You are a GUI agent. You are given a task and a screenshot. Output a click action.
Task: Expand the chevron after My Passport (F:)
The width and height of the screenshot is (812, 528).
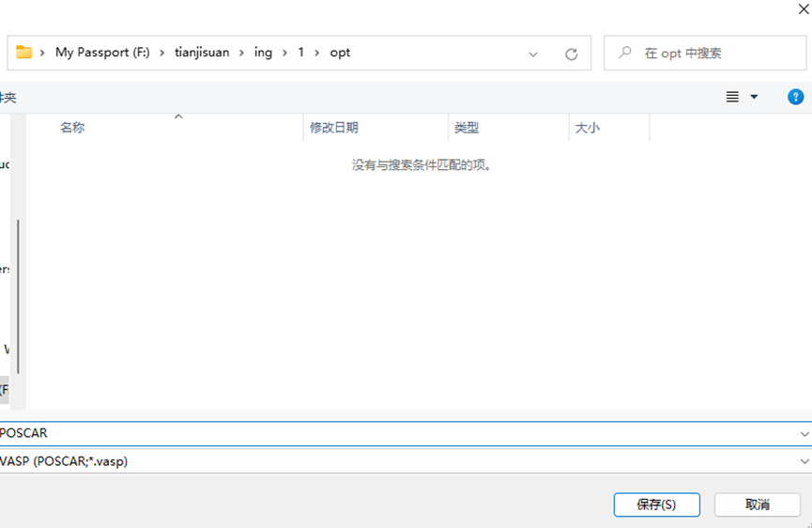click(x=162, y=53)
